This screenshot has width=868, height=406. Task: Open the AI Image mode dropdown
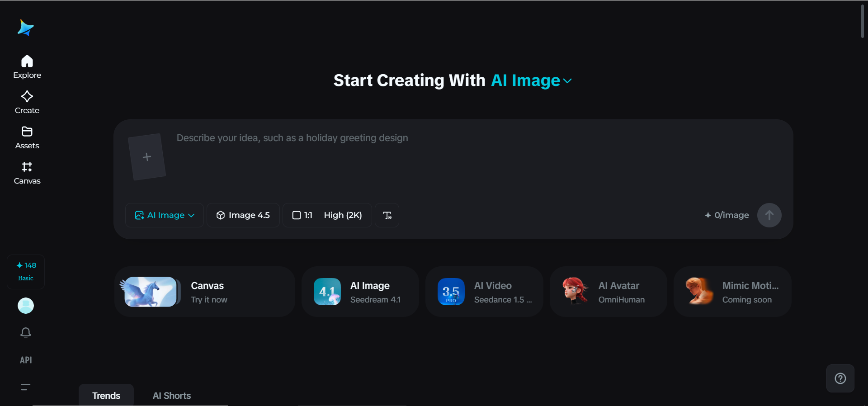point(165,215)
